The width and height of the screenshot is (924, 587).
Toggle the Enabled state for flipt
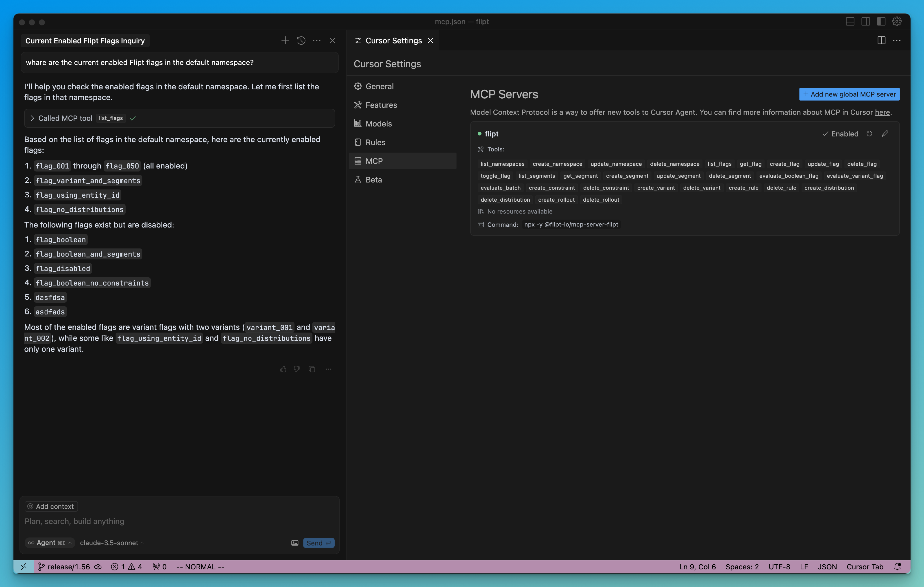pyautogui.click(x=840, y=134)
